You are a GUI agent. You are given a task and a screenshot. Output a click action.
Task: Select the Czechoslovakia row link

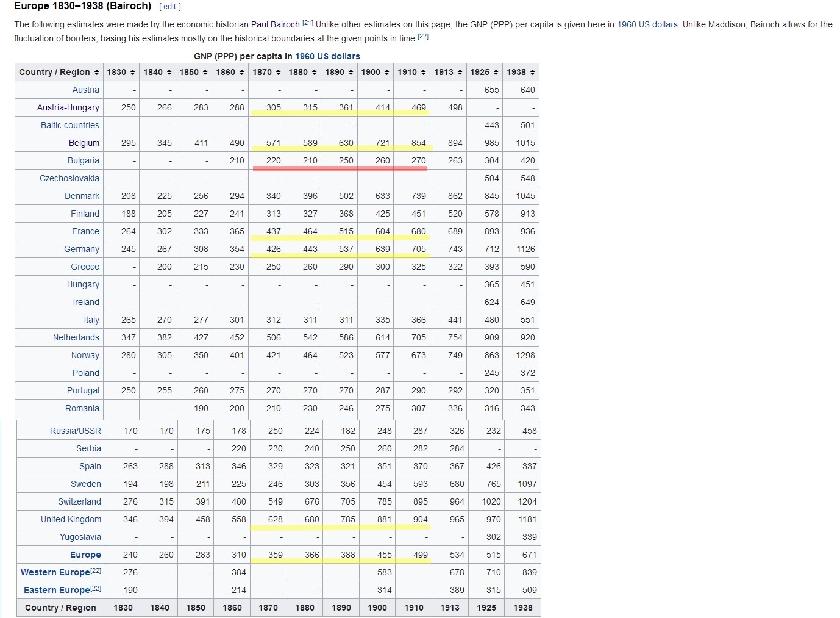[x=69, y=178]
